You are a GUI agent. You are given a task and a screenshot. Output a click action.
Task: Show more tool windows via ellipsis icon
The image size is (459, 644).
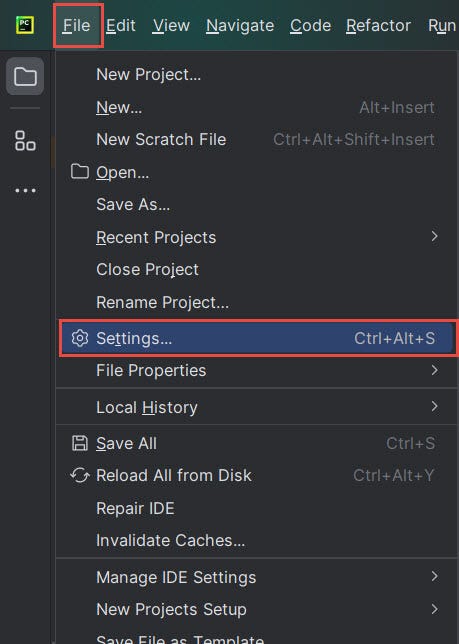point(25,191)
